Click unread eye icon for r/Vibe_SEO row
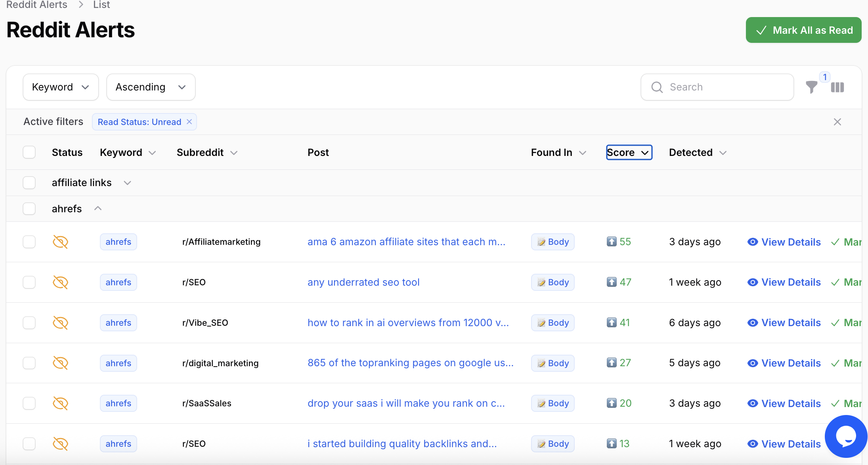 click(60, 323)
